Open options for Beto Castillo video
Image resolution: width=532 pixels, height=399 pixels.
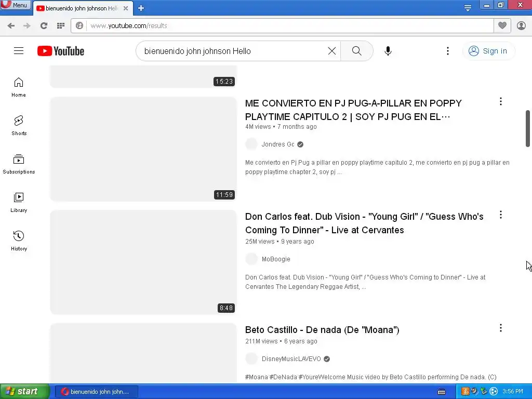point(500,328)
